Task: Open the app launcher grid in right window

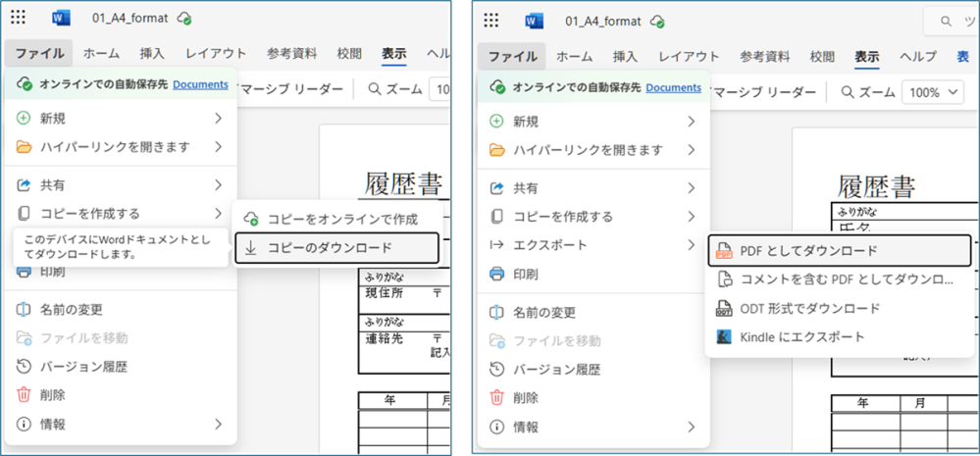Action: 491,21
